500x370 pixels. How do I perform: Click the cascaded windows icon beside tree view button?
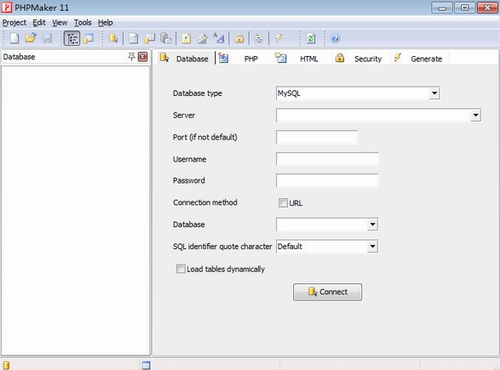88,39
